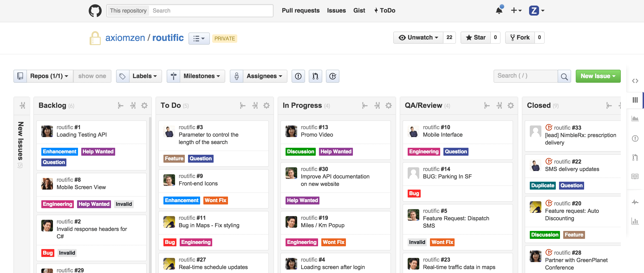Image resolution: width=644 pixels, height=273 pixels.
Task: Click the Enhancement label on issue #1
Action: tap(59, 152)
